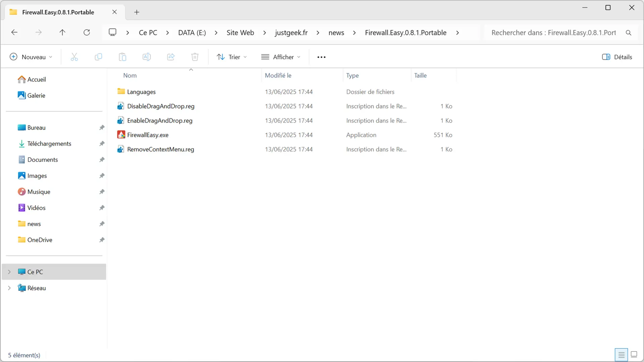Unpin Téléchargements using its pin icon
Viewport: 644px width, 362px height.
click(102, 143)
